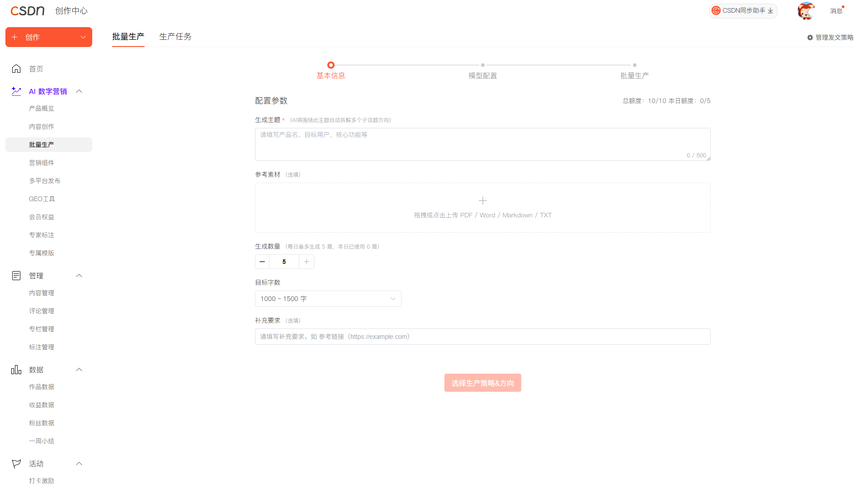The height and width of the screenshot is (488, 868).
Task: Select 批量生产 in sidebar
Action: [49, 145]
